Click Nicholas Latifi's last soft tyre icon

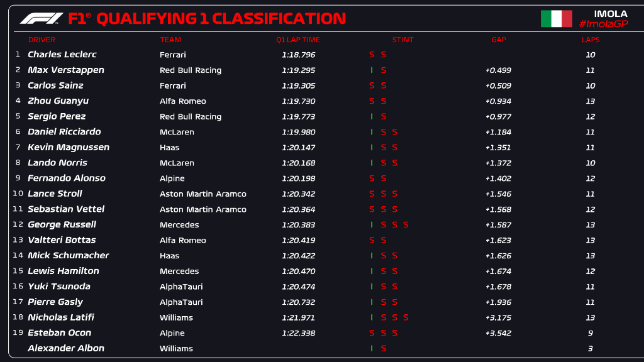(x=406, y=317)
